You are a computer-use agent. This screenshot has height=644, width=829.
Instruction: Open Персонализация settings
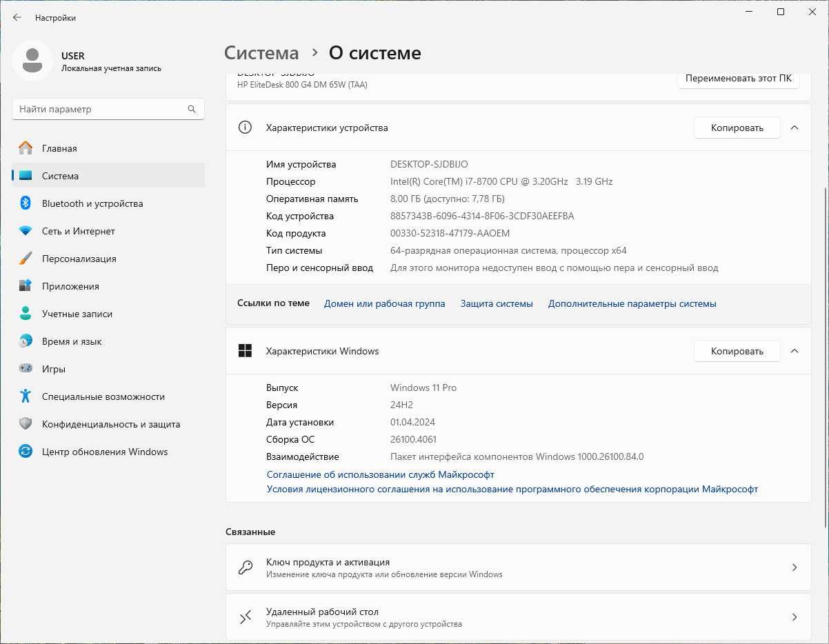[x=108, y=259]
